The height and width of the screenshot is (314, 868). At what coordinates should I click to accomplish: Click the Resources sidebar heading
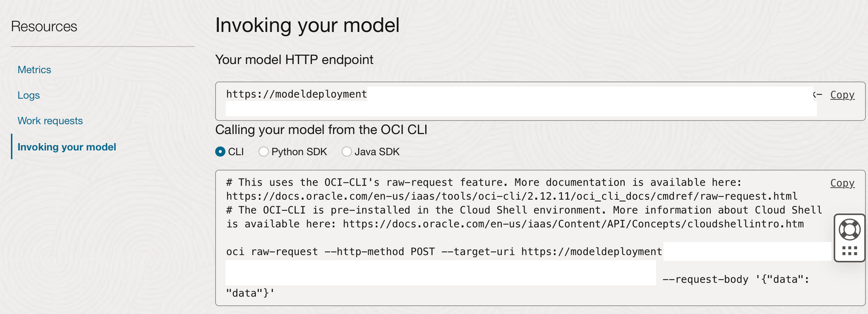(44, 27)
